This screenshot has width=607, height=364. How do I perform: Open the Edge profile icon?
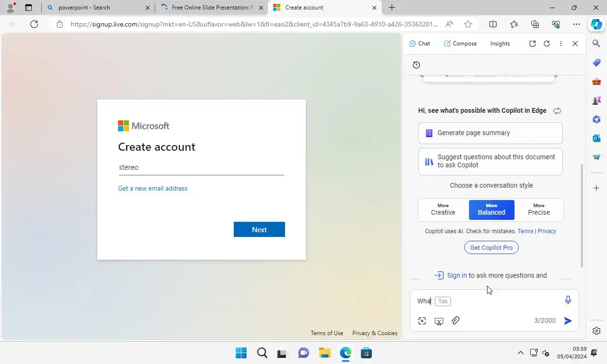10,8
